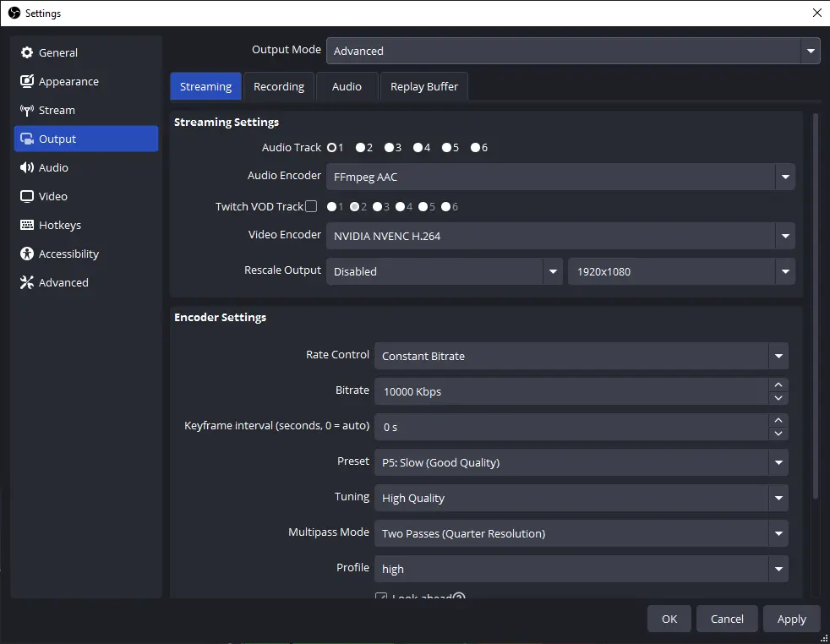
Task: Click the Output icon in sidebar
Action: [x=27, y=139]
